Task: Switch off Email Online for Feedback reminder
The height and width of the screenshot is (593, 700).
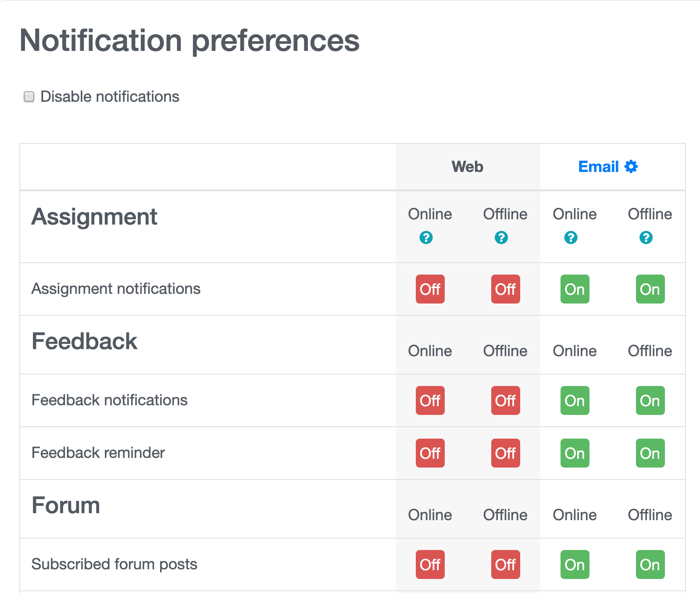Action: click(x=575, y=453)
